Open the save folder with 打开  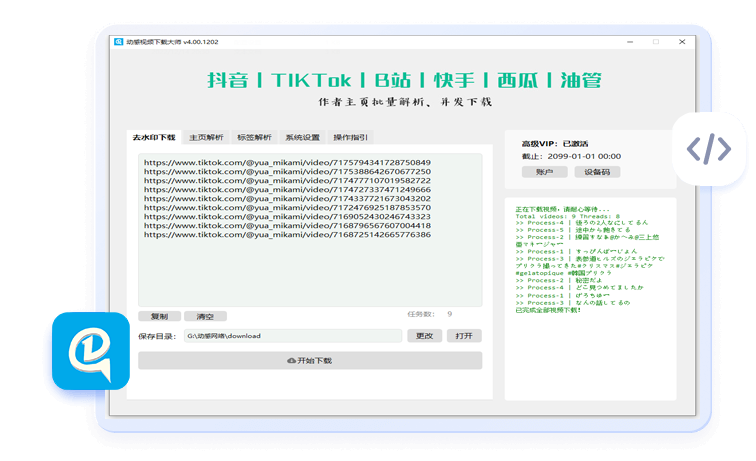click(x=464, y=336)
